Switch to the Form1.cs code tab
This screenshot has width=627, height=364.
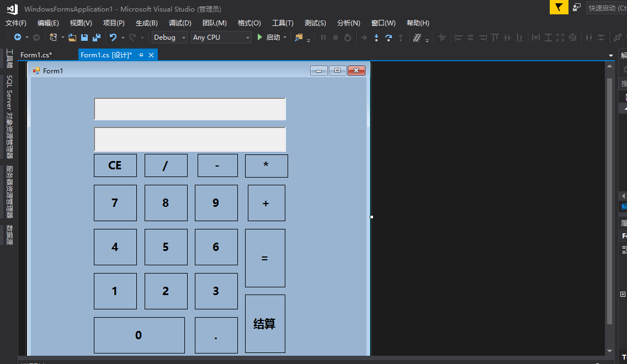[x=36, y=55]
